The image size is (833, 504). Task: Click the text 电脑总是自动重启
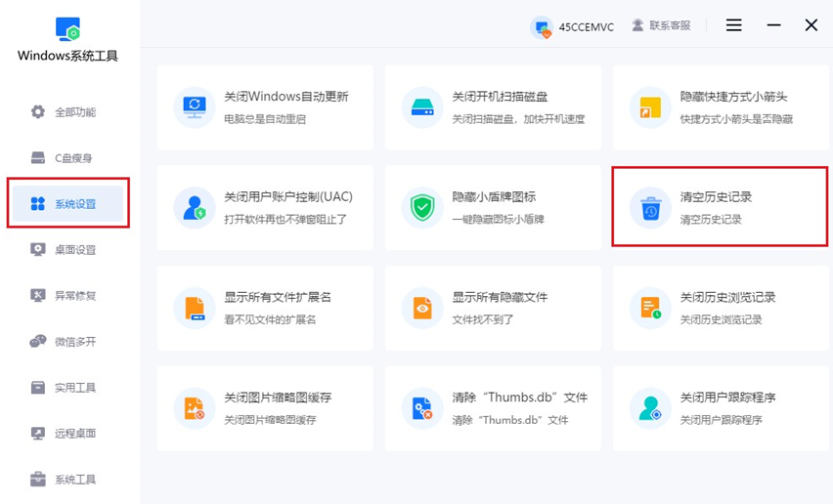coord(265,119)
